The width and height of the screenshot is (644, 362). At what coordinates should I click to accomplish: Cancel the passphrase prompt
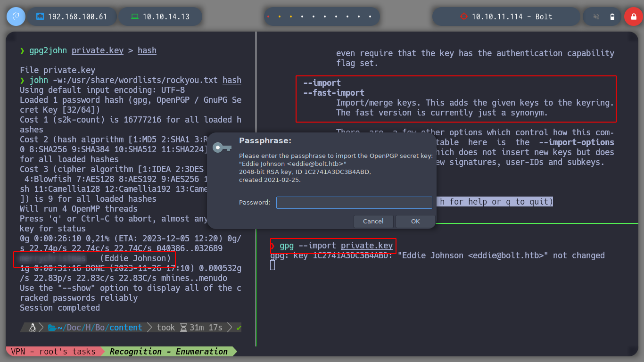(373, 221)
